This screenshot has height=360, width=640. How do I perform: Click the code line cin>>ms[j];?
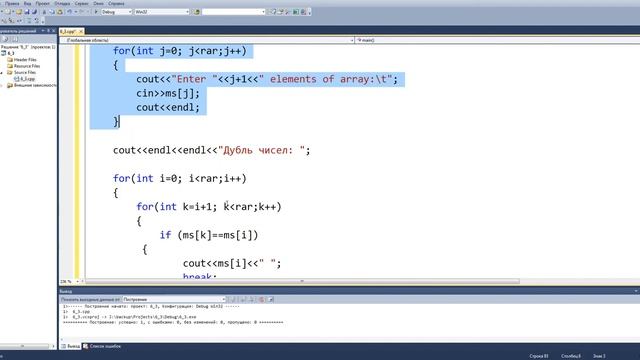point(168,93)
